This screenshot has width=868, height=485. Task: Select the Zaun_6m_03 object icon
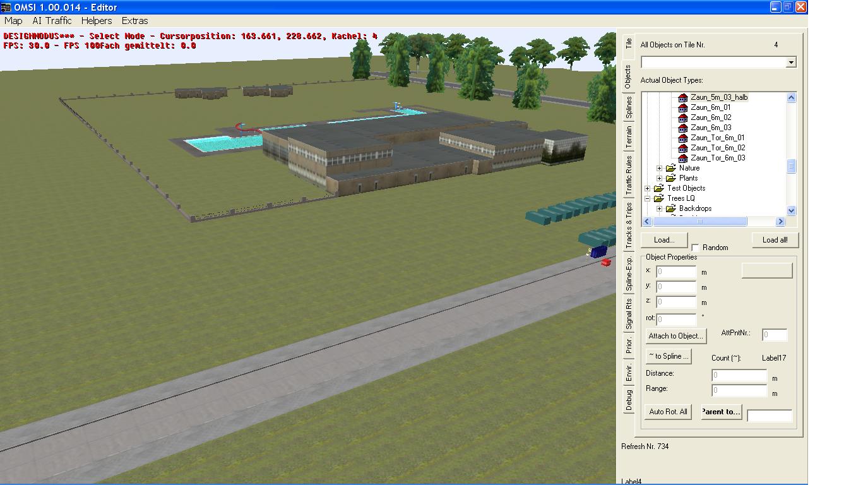point(682,128)
